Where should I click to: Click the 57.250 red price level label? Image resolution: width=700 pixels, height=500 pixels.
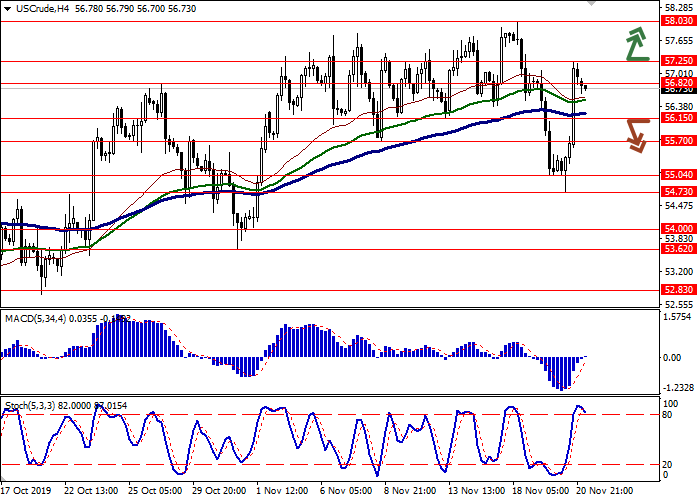[x=679, y=61]
